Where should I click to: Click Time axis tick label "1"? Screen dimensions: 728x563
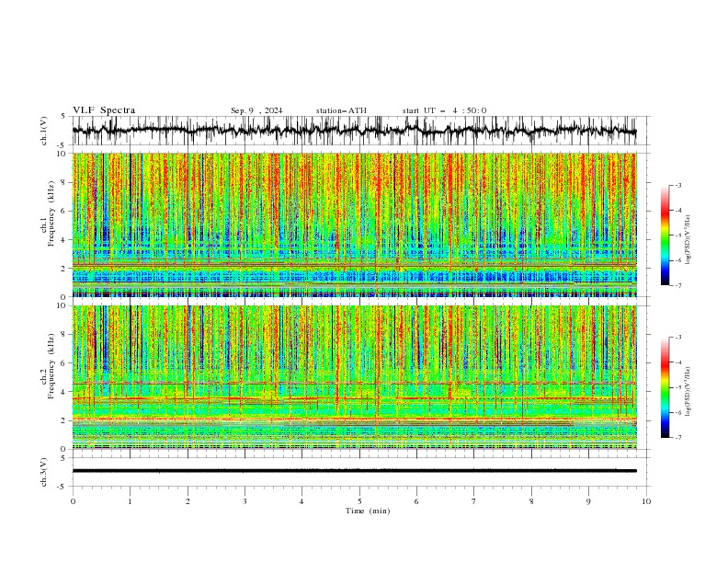130,501
